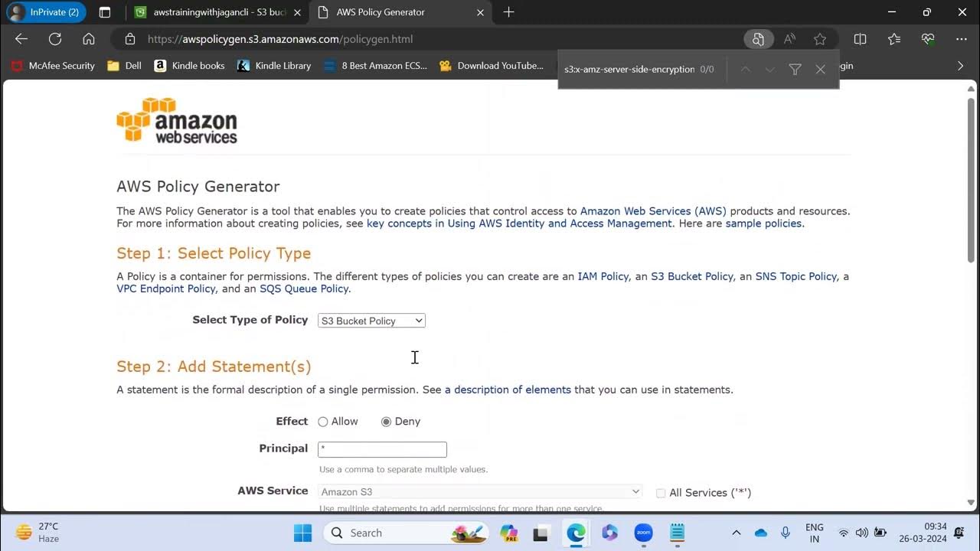Open the Download YouTube bookmark

coord(492,66)
